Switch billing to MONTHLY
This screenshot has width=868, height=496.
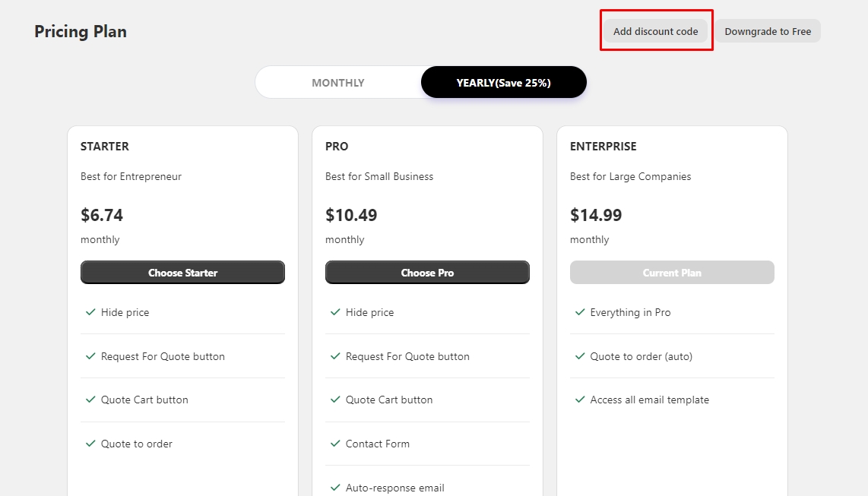pos(338,83)
